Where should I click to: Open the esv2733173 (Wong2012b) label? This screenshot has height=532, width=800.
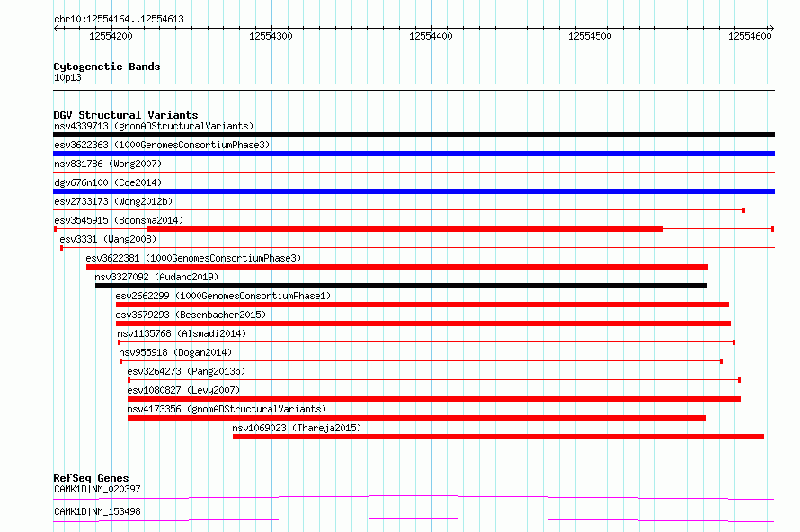pos(113,201)
